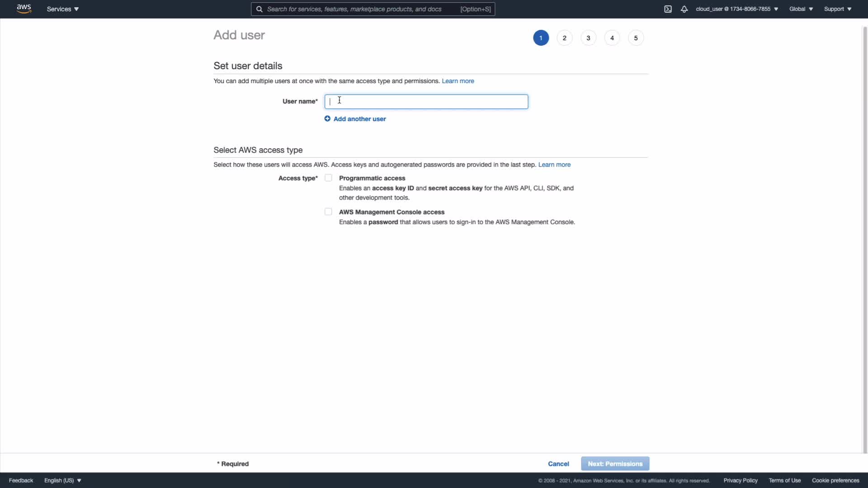The width and height of the screenshot is (868, 488).
Task: Open the cloud_user account dropdown
Action: pos(736,9)
